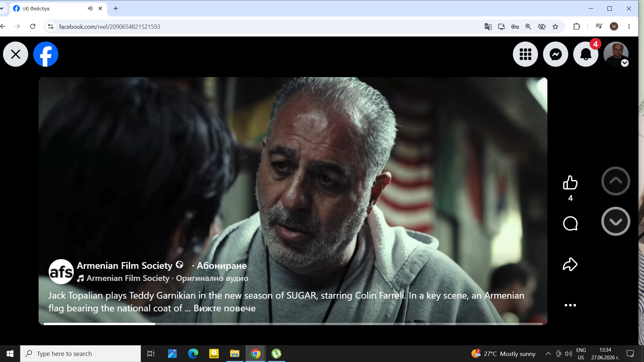This screenshot has height=362, width=644.
Task: Seek along the reel progress bar
Action: (293, 324)
